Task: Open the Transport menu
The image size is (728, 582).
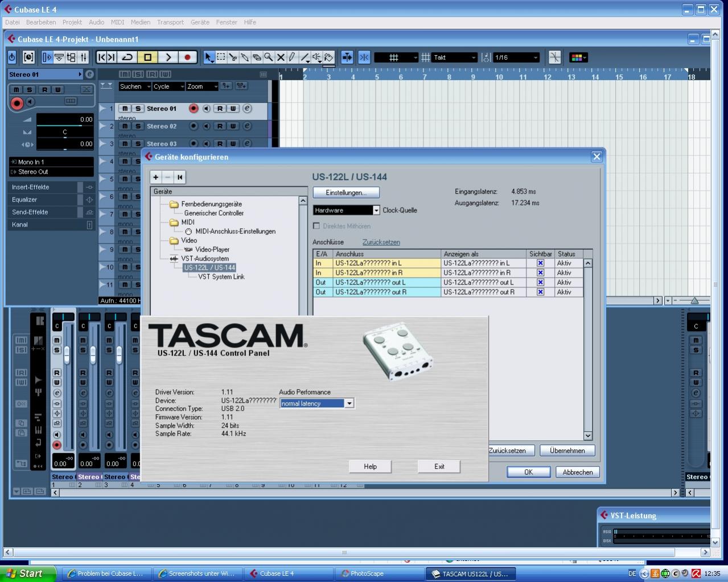Action: 170,22
